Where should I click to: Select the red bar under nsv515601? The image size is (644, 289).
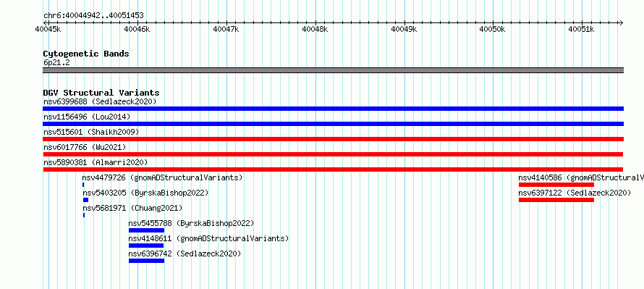pos(333,139)
